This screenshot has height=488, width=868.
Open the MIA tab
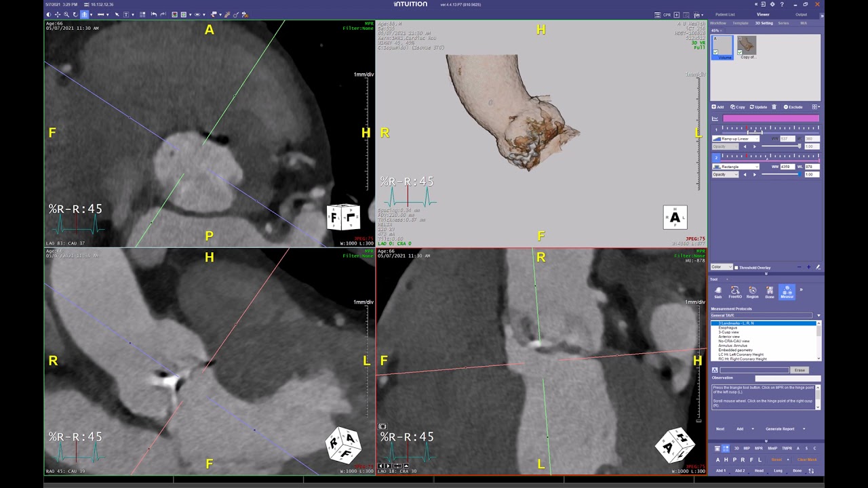(x=804, y=23)
